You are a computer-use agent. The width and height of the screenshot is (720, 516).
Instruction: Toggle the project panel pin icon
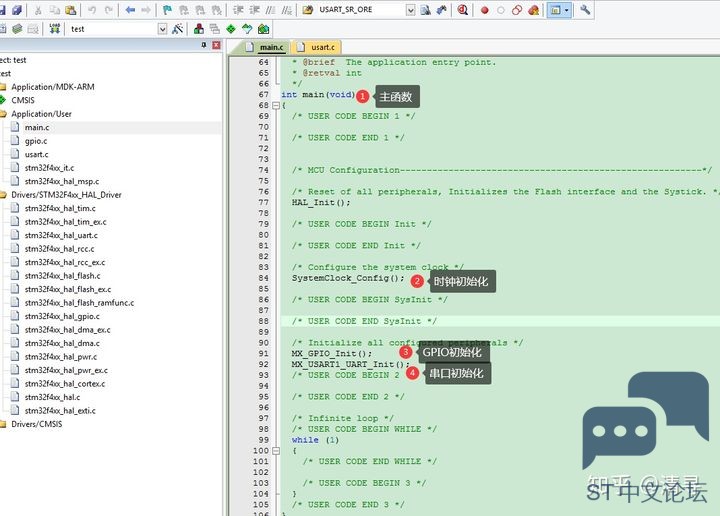tap(204, 45)
